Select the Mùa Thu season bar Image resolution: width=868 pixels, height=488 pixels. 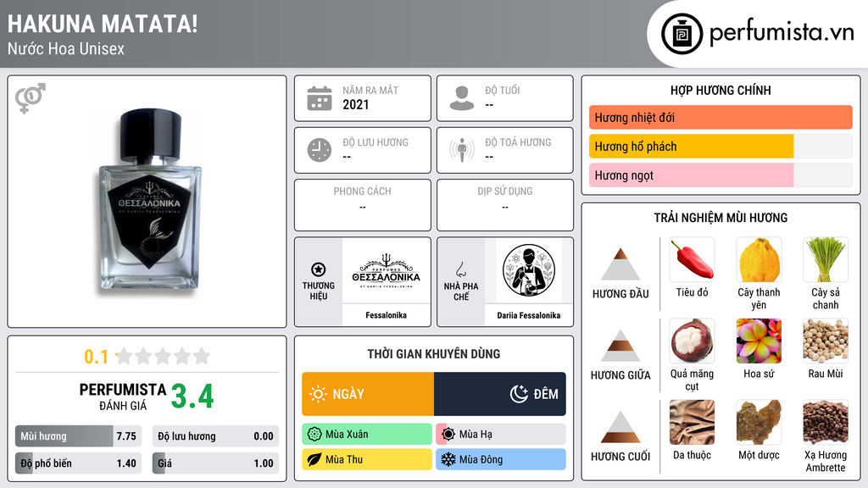pyautogui.click(x=367, y=459)
